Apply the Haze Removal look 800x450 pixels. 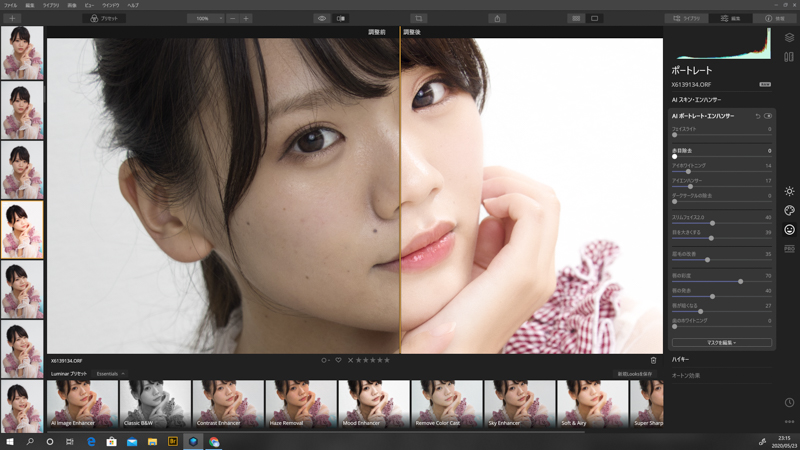(301, 404)
